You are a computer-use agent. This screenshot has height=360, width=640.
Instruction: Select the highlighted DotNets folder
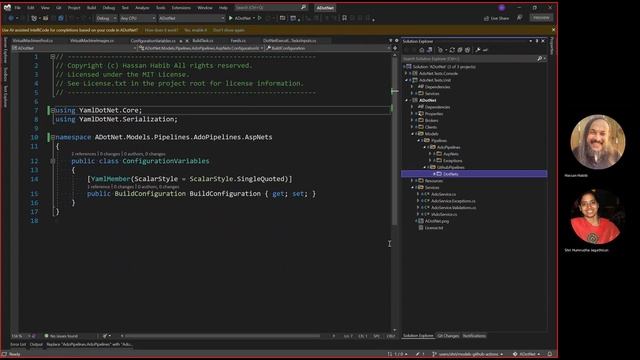tap(474, 174)
